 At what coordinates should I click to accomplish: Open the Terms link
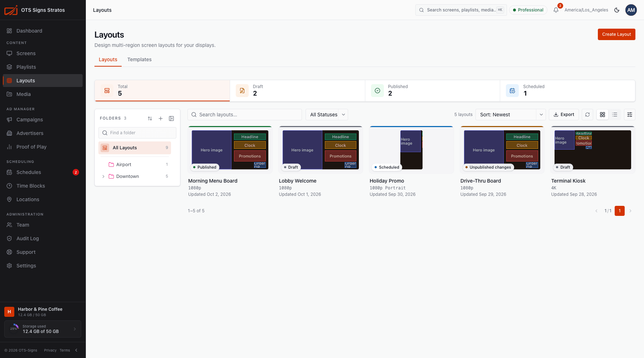(x=65, y=350)
